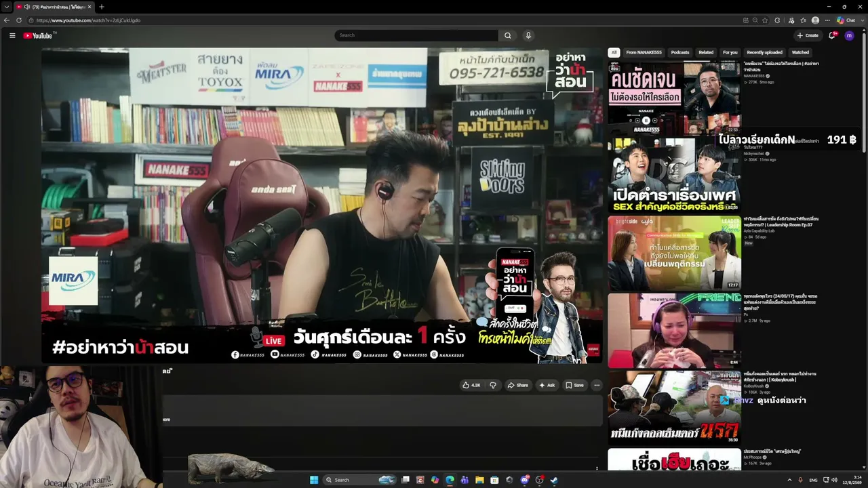Open the Mr.Phoops video thumbnail
Screen dimensions: 868x488
[x=674, y=460]
